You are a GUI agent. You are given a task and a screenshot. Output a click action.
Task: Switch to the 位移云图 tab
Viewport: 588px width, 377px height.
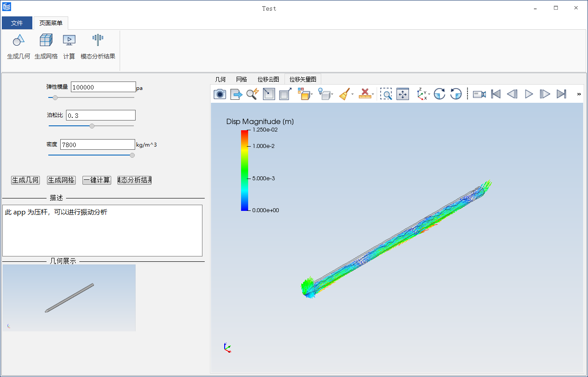(268, 79)
